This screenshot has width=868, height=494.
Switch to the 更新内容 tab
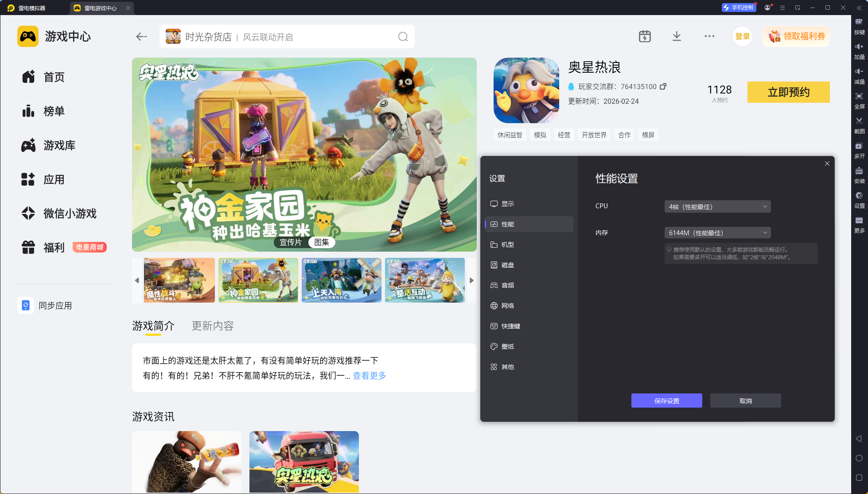point(212,326)
